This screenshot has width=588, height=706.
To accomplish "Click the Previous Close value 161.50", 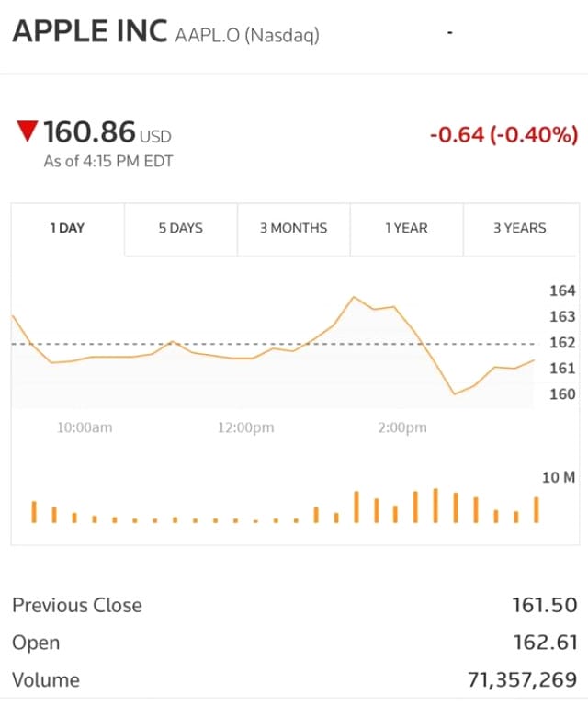I will pos(544,605).
